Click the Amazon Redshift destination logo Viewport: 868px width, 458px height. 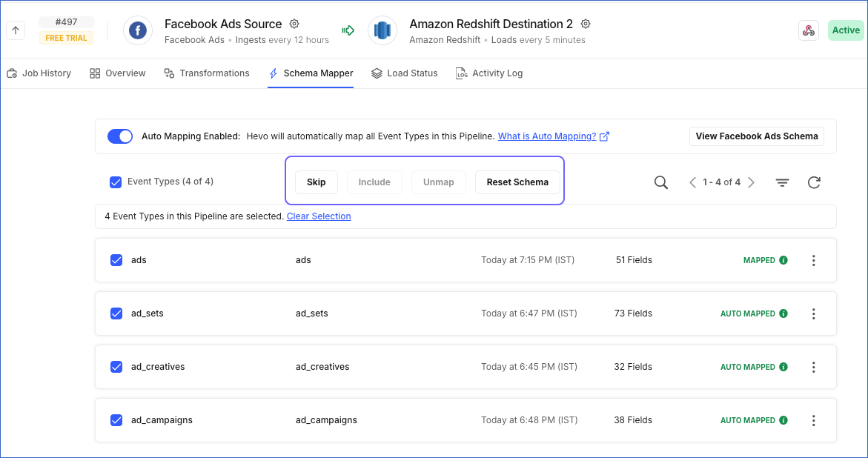(382, 30)
